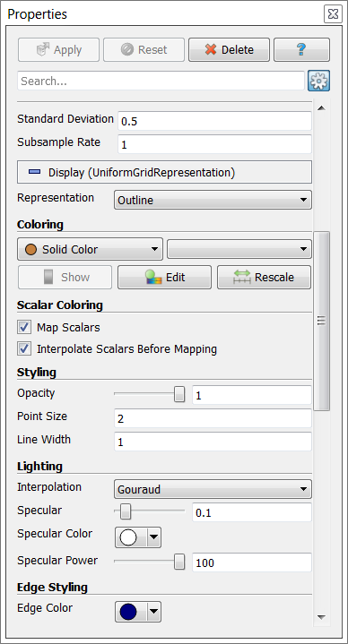348x644 pixels.
Task: Open the color map Edit button
Action: 164,278
